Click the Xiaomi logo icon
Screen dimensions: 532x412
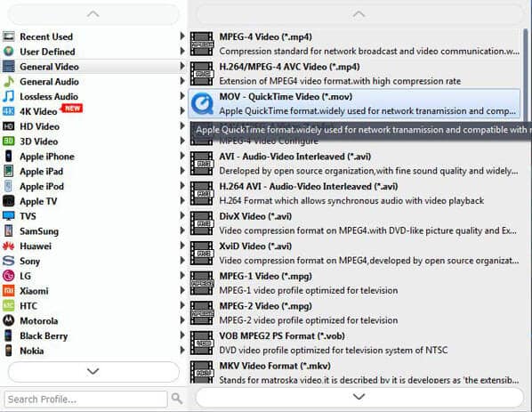point(9,291)
